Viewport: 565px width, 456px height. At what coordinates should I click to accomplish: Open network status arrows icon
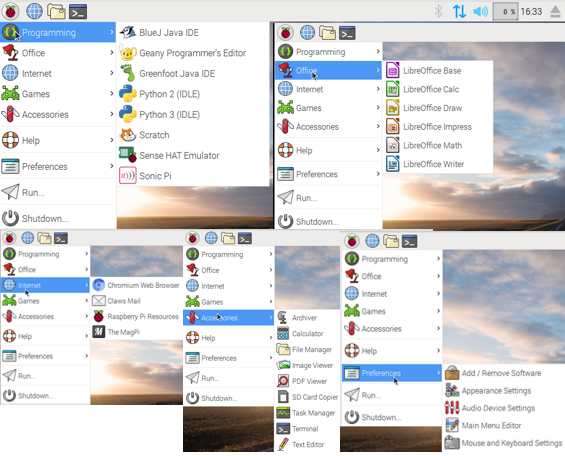459,12
